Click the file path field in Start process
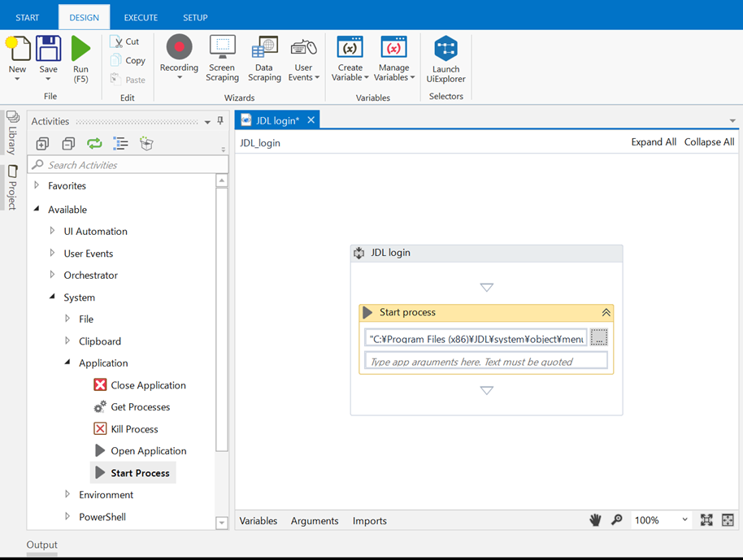 476,338
